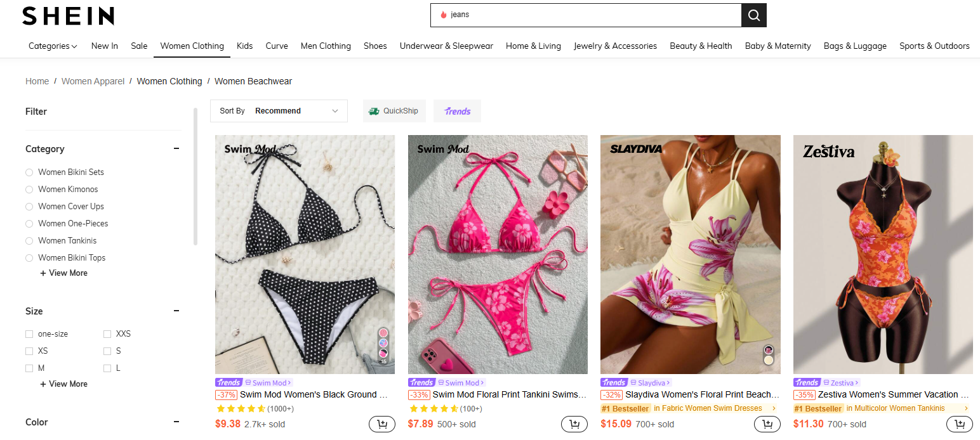Image resolution: width=980 pixels, height=440 pixels.
Task: Click the Trends badge on the Zestiva product
Action: click(x=806, y=382)
